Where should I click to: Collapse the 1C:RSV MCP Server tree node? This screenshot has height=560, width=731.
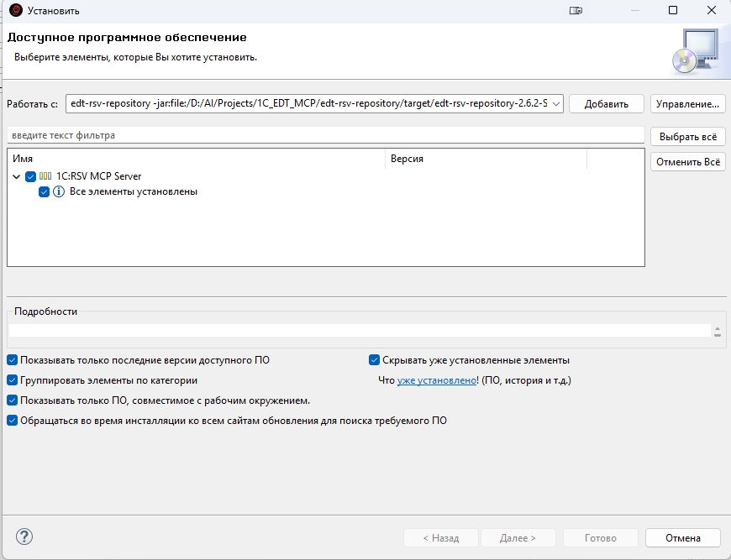(x=17, y=176)
